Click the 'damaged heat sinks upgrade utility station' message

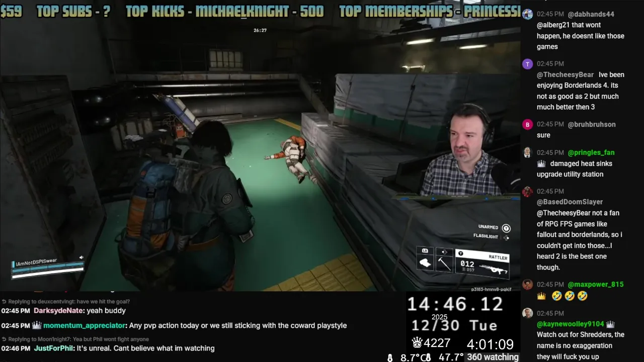pyautogui.click(x=575, y=169)
